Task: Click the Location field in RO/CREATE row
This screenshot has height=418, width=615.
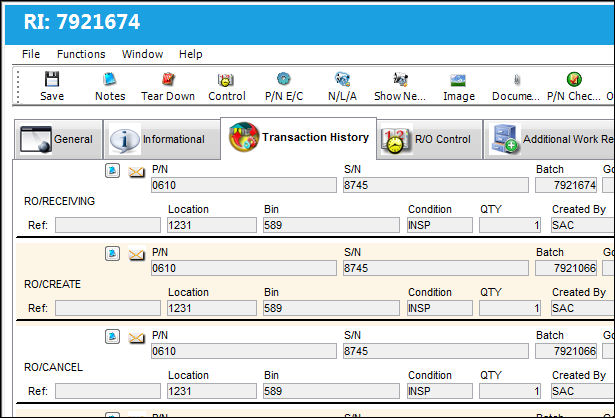Action: point(212,308)
